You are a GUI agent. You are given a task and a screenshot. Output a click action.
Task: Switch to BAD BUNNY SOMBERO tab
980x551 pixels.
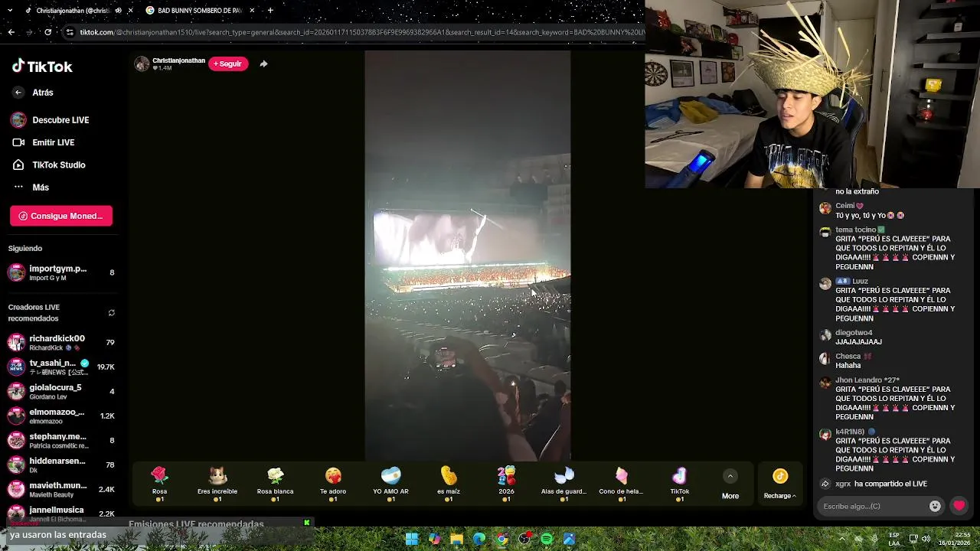pos(199,11)
